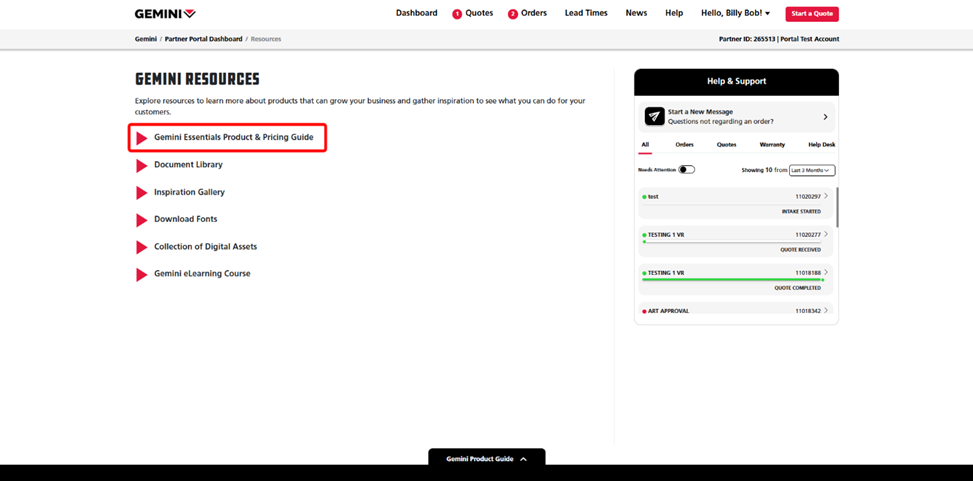Click Partner Portal Dashboard in the breadcrumb
The image size is (973, 481).
tap(203, 39)
